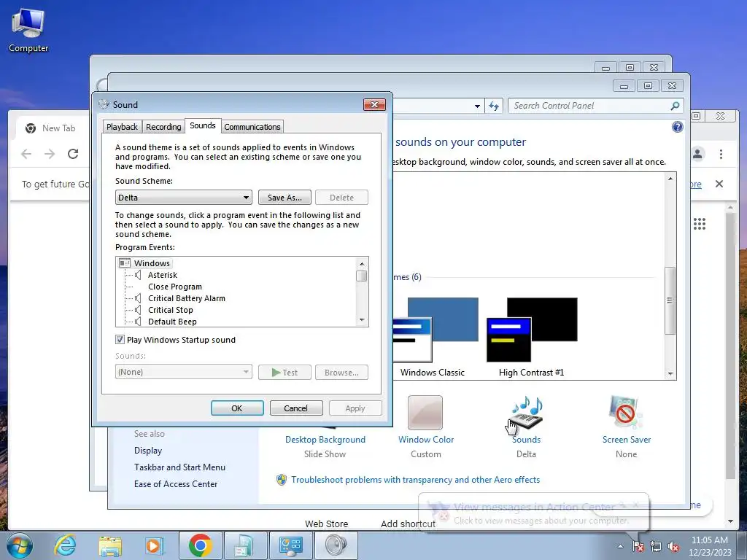Image resolution: width=747 pixels, height=560 pixels.
Task: Launch Internet Explorer from the taskbar
Action: point(65,545)
